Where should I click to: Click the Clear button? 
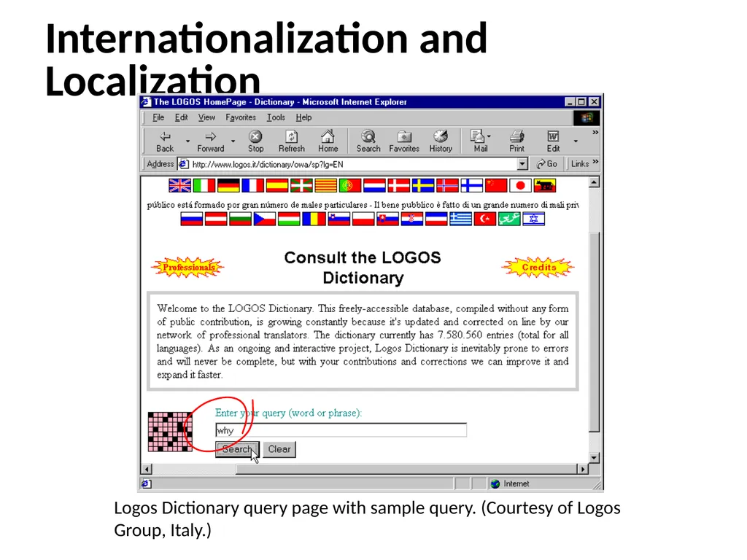tap(279, 449)
